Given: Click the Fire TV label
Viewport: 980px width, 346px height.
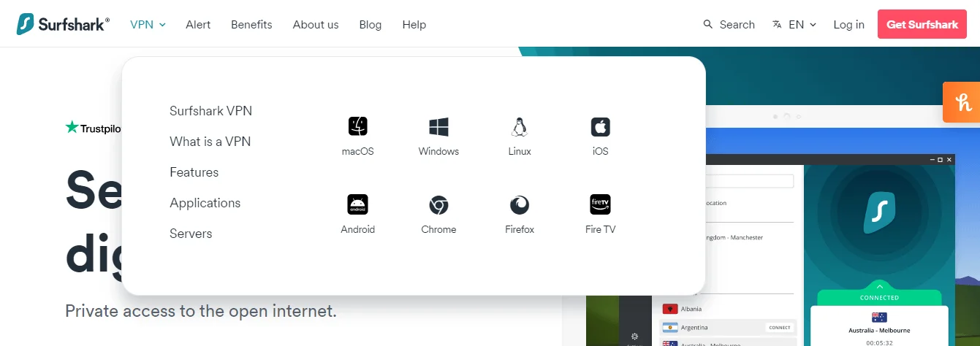Looking at the screenshot, I should (x=600, y=229).
